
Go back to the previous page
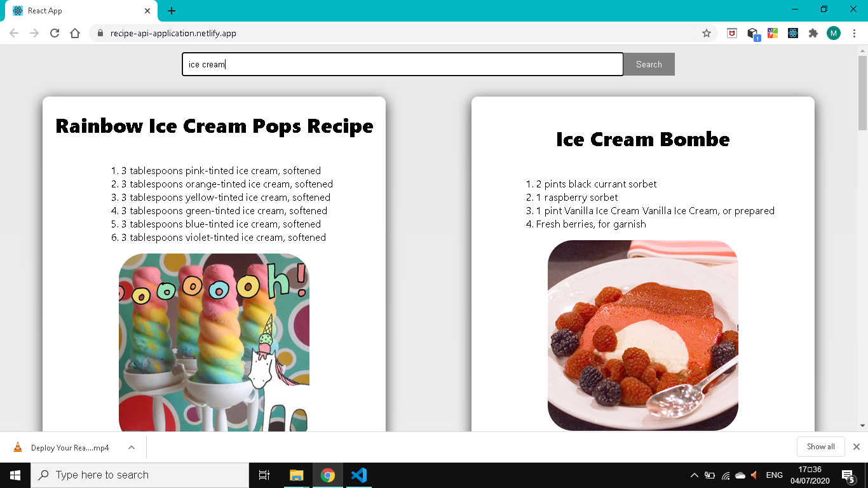(14, 33)
